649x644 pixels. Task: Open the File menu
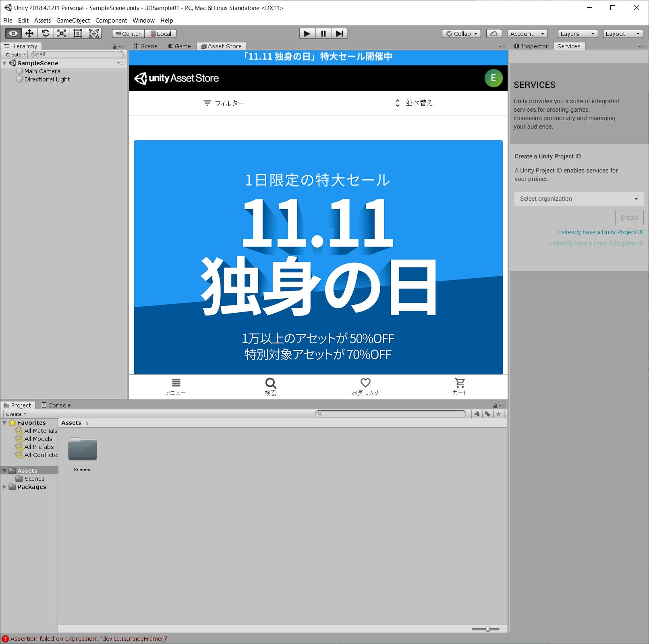(8, 21)
